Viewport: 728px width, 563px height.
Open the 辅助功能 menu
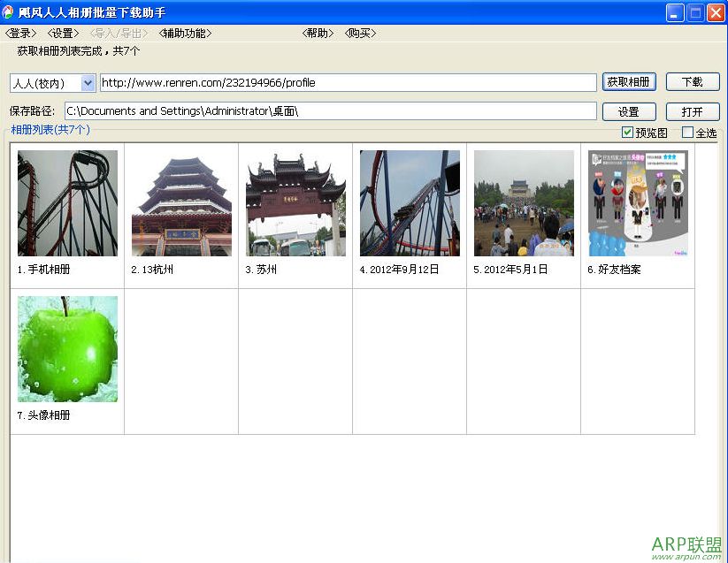(186, 34)
